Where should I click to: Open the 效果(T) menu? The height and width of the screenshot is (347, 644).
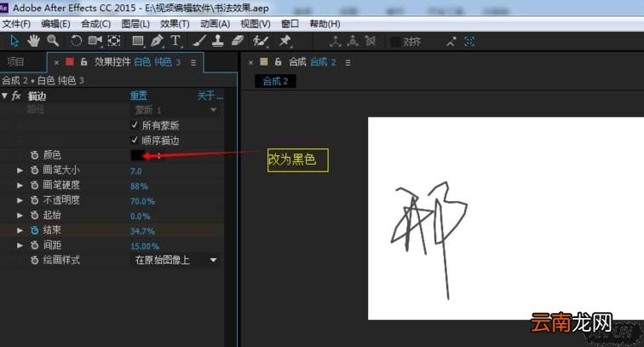point(175,24)
